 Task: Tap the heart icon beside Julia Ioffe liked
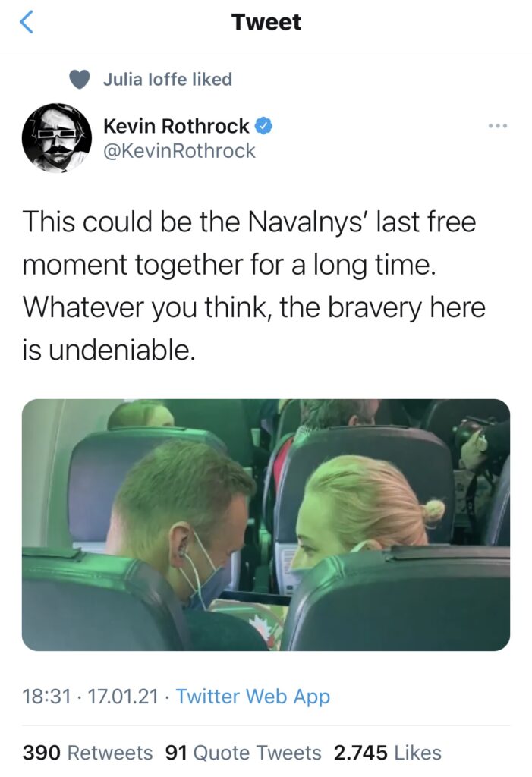coord(80,79)
